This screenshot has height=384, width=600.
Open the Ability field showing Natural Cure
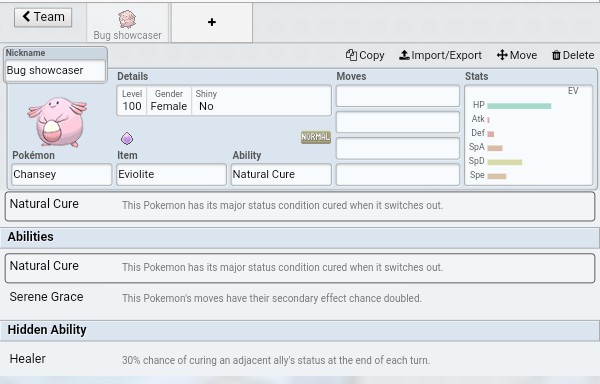tap(281, 174)
